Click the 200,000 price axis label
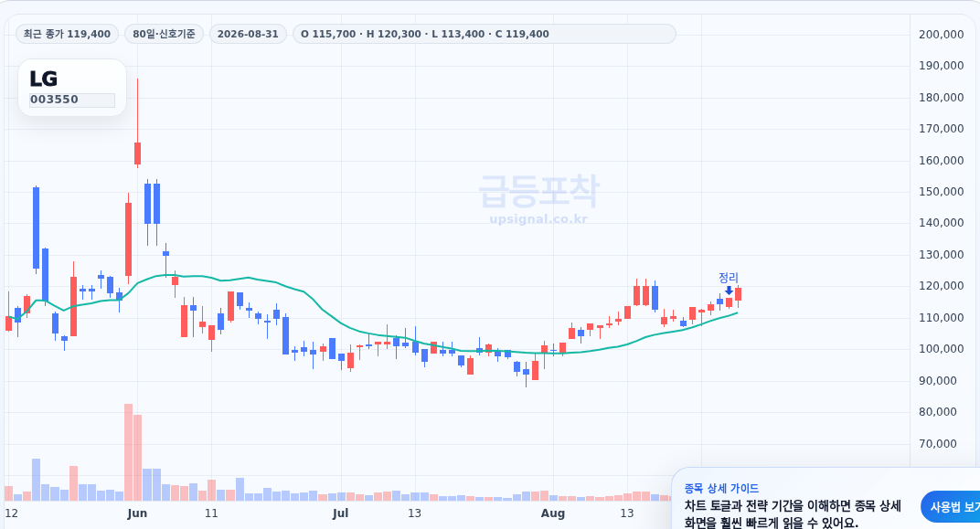The image size is (980, 529). 942,35
